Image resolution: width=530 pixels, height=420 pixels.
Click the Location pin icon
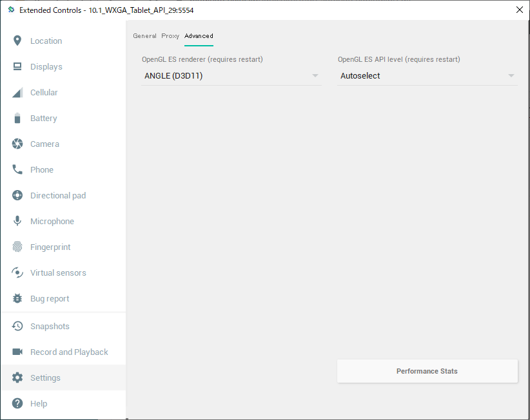tap(17, 41)
